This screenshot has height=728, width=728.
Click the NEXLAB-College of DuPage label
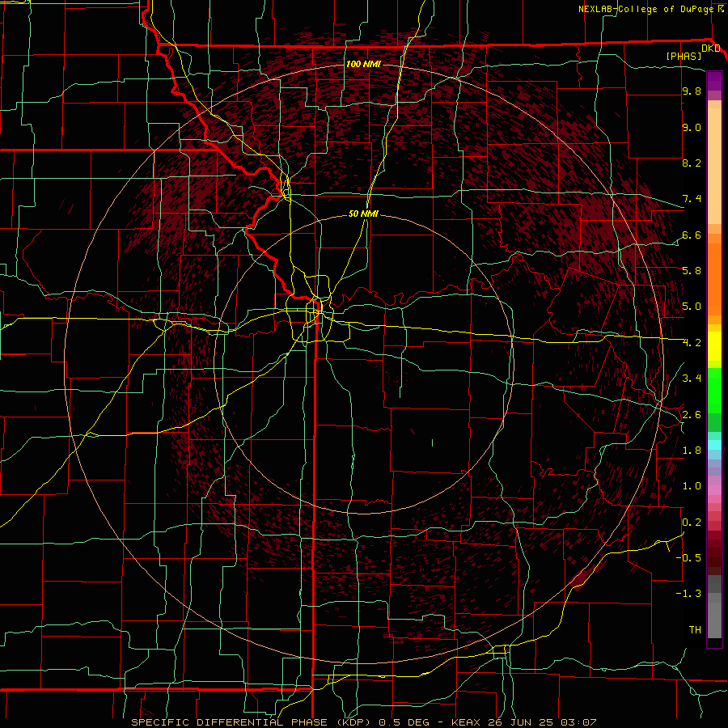(646, 9)
